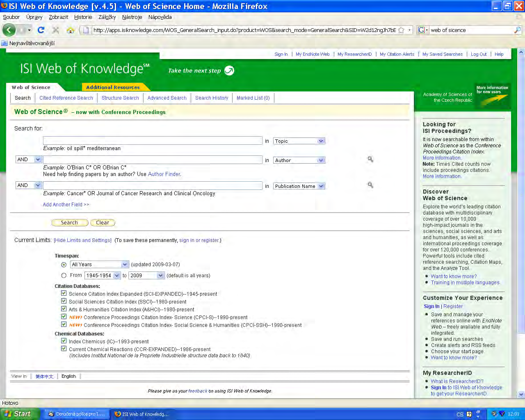Click Topic search input field
This screenshot has width=525, height=420.
(153, 141)
